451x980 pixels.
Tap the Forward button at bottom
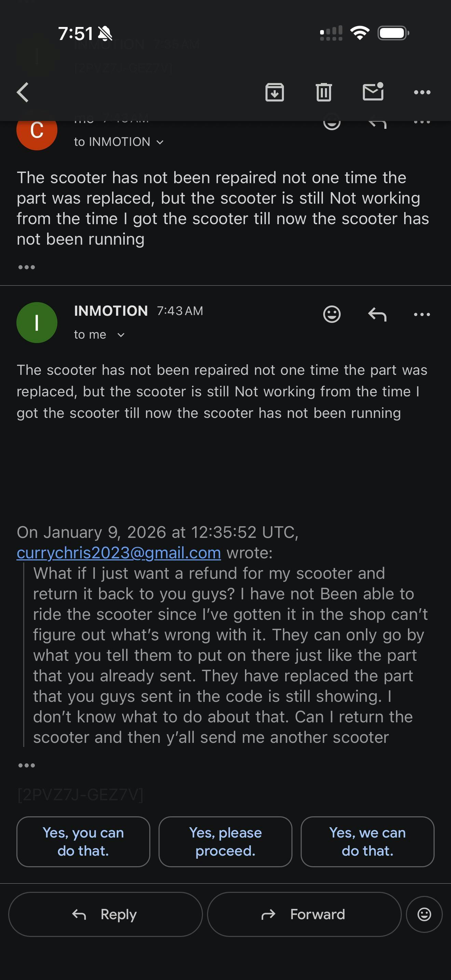coord(304,914)
